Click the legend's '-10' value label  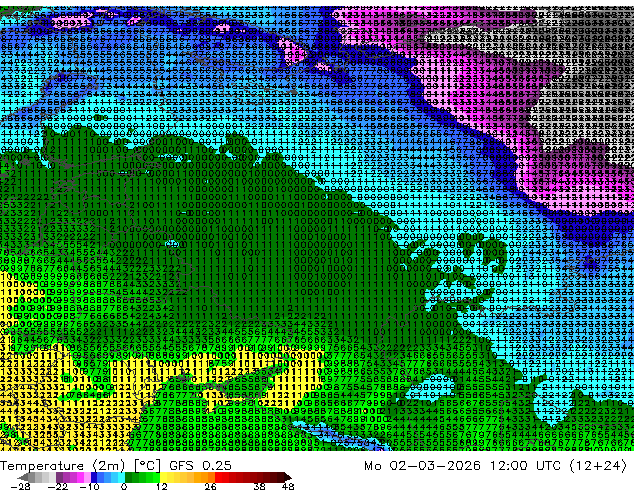[x=89, y=486]
